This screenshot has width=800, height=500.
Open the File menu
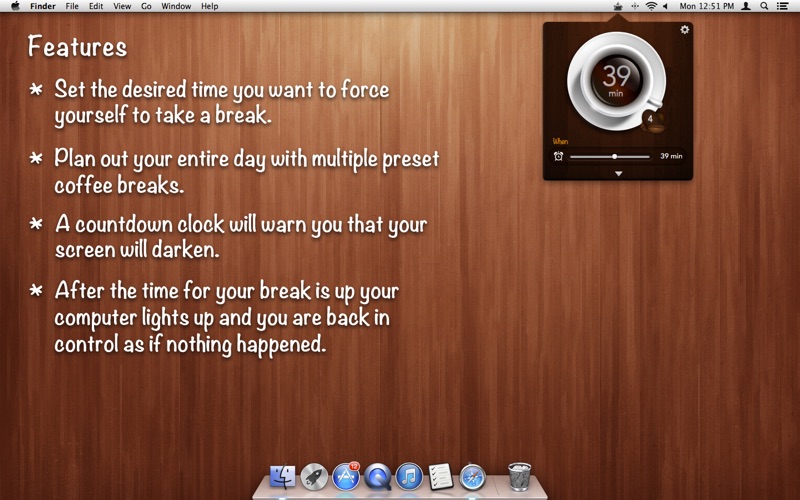pos(72,6)
